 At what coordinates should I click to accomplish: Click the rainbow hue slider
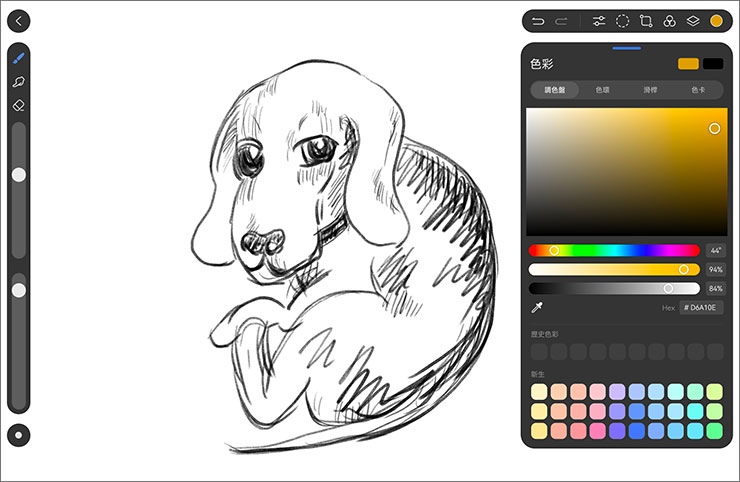tap(614, 250)
